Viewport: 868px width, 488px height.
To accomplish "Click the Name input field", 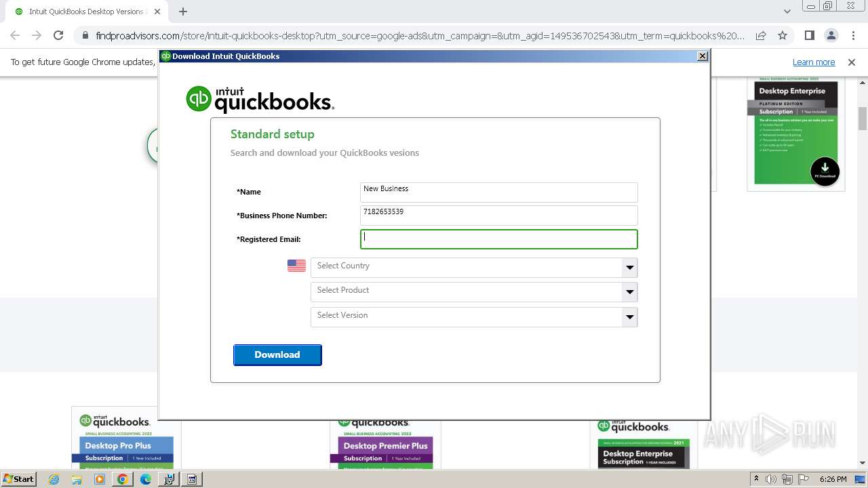I will 498,192.
